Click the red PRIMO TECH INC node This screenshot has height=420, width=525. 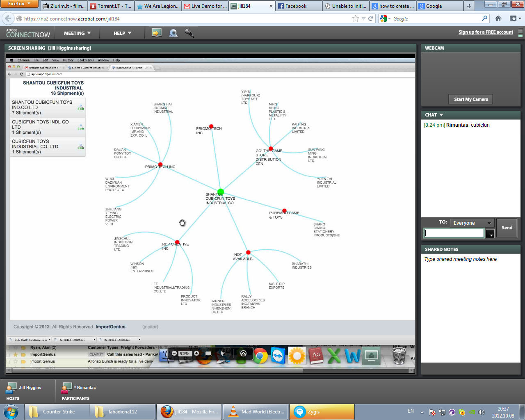pos(160,164)
